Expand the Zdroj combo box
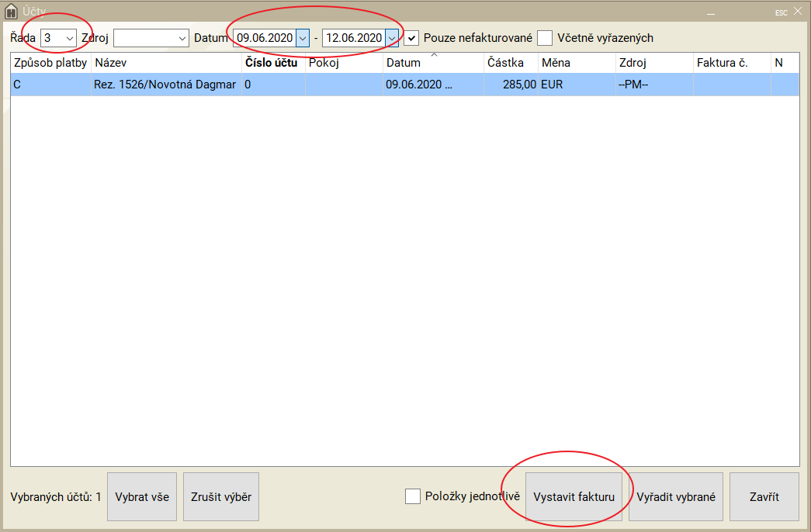 point(182,37)
